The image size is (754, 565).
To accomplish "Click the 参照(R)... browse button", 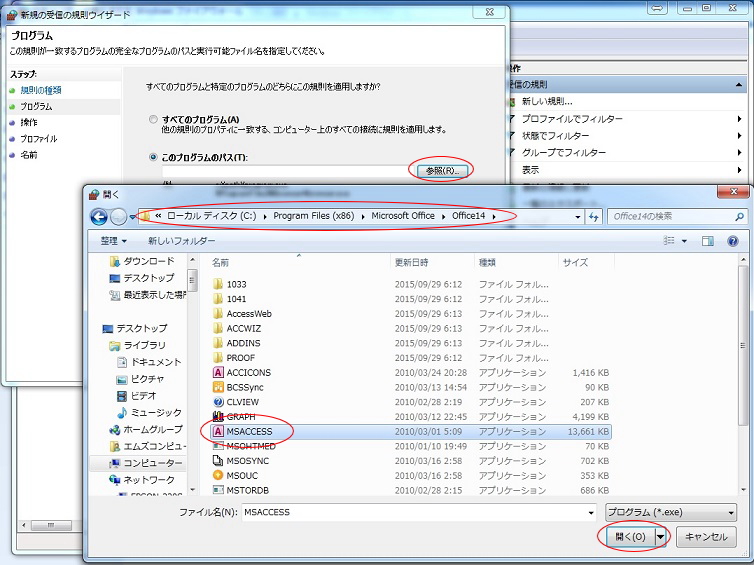I will click(x=442, y=170).
